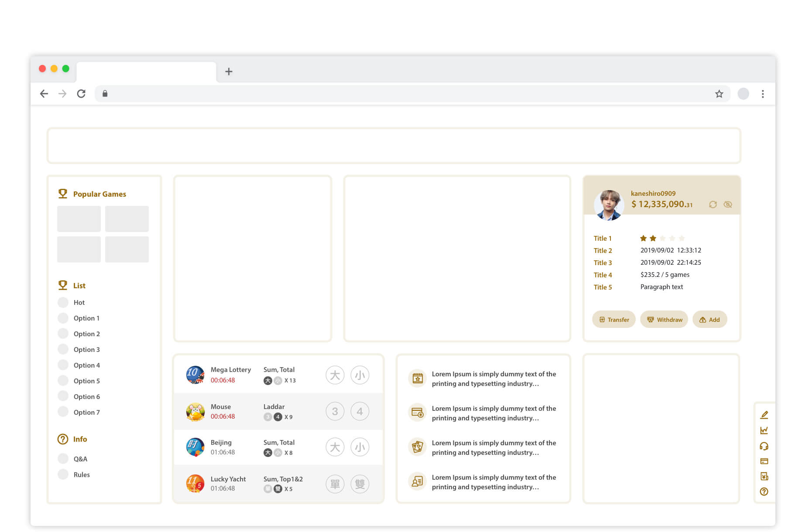
Task: Click the Info question mark icon
Action: [63, 439]
